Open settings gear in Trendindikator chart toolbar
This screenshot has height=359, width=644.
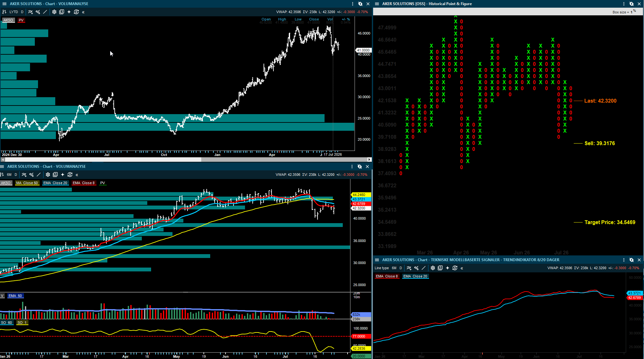pos(433,268)
